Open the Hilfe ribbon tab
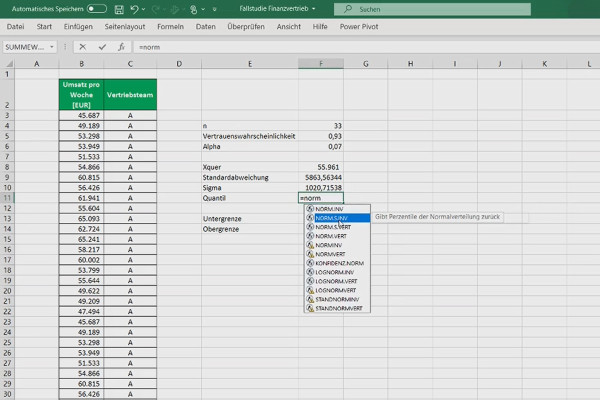This screenshot has width=600, height=400. [x=320, y=26]
